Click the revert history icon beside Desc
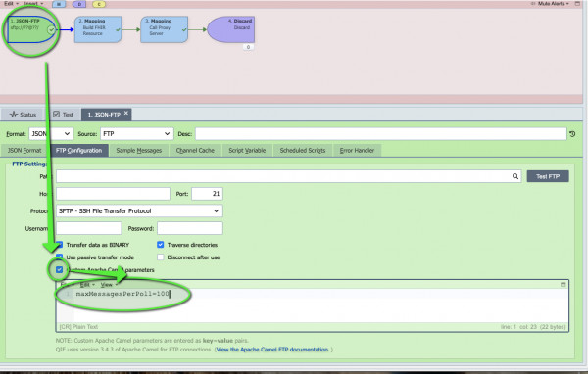 [x=572, y=134]
